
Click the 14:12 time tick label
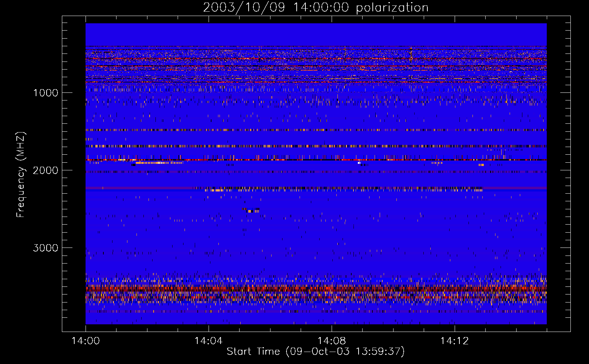[454, 341]
